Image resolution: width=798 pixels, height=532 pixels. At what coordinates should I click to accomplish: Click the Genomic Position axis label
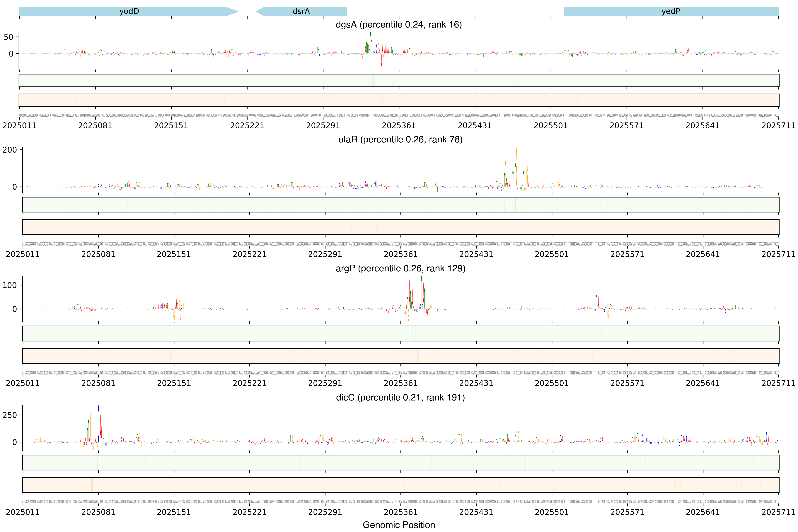tap(399, 525)
